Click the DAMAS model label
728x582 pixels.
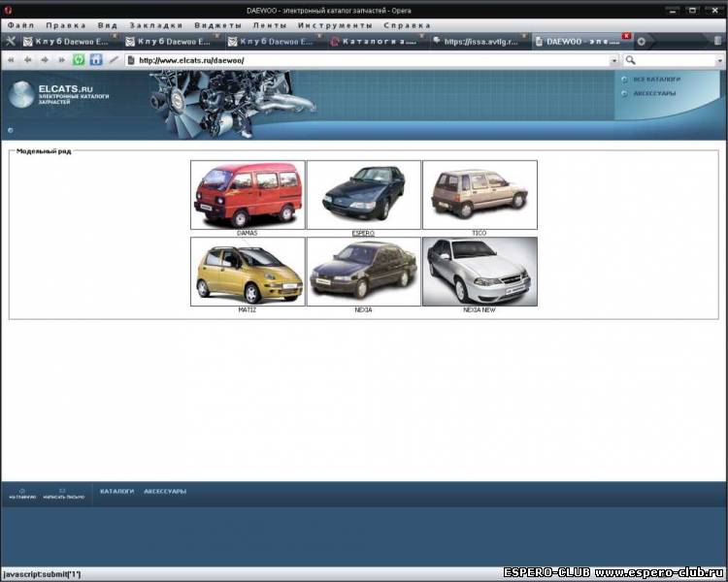point(247,233)
